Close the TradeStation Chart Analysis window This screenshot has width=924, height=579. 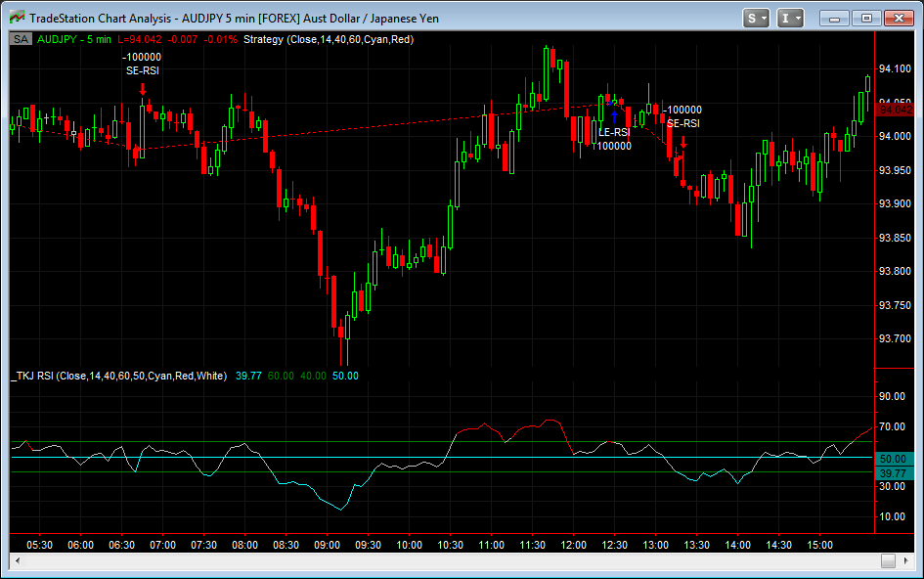point(899,19)
